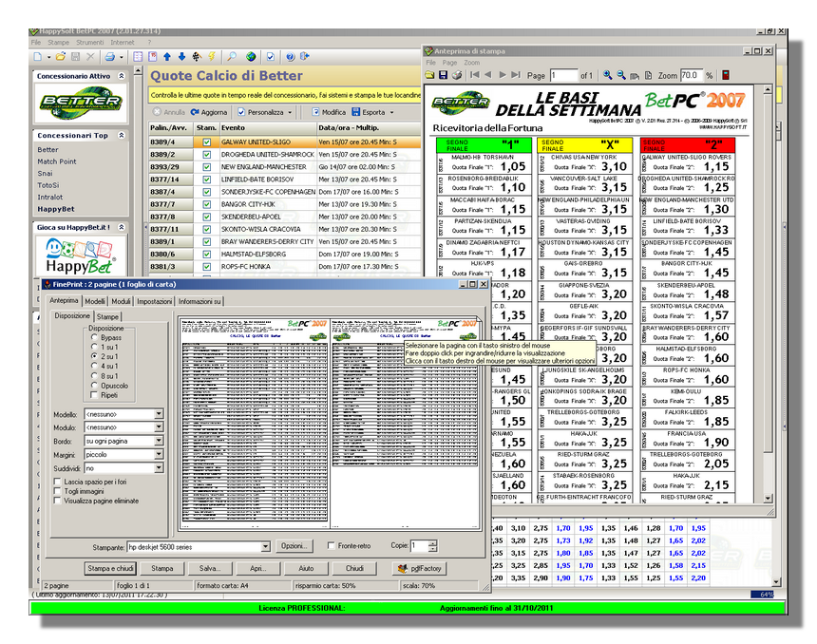Open the Strumenti menu in BetPC
Viewport: 817px width, 644px height.
(x=89, y=43)
